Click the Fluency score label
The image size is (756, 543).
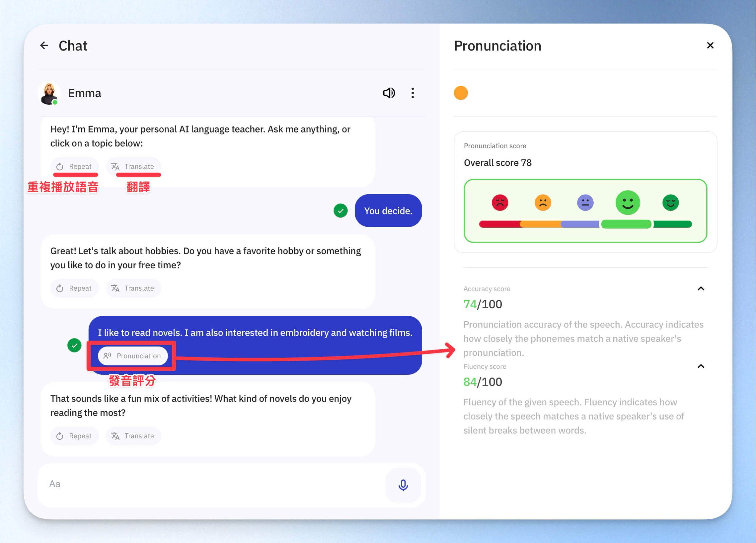[485, 367]
